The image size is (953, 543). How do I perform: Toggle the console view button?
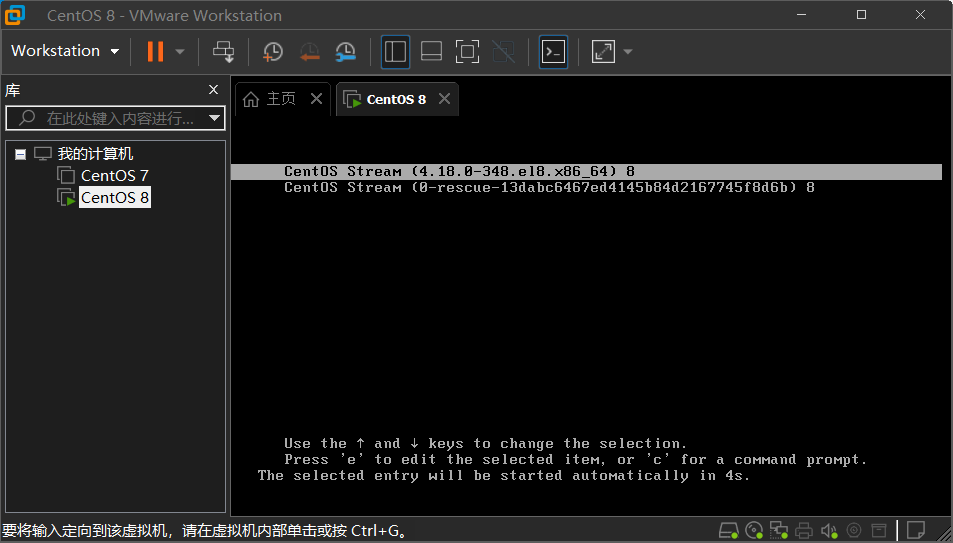(553, 52)
